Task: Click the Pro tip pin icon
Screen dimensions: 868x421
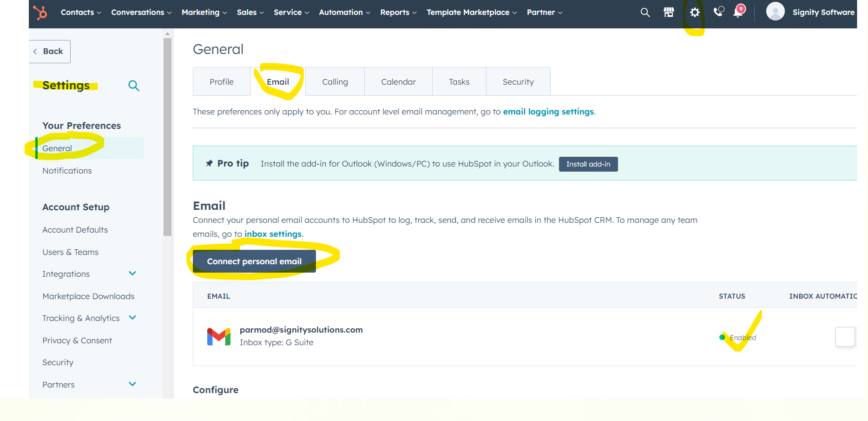Action: (209, 163)
